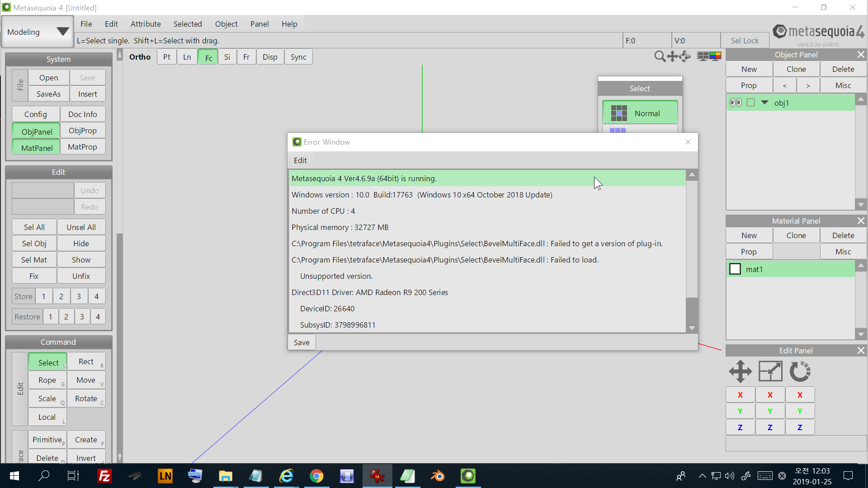
Task: Open the Disp options button
Action: (270, 57)
